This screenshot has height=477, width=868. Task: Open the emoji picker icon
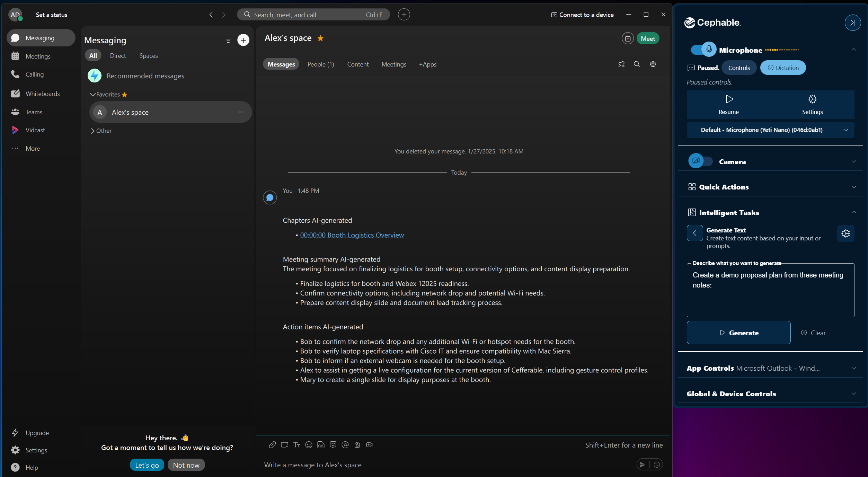[x=309, y=445]
